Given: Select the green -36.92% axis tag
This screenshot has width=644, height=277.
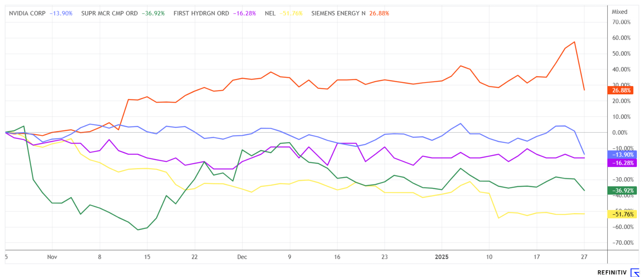Looking at the screenshot, I should (622, 190).
